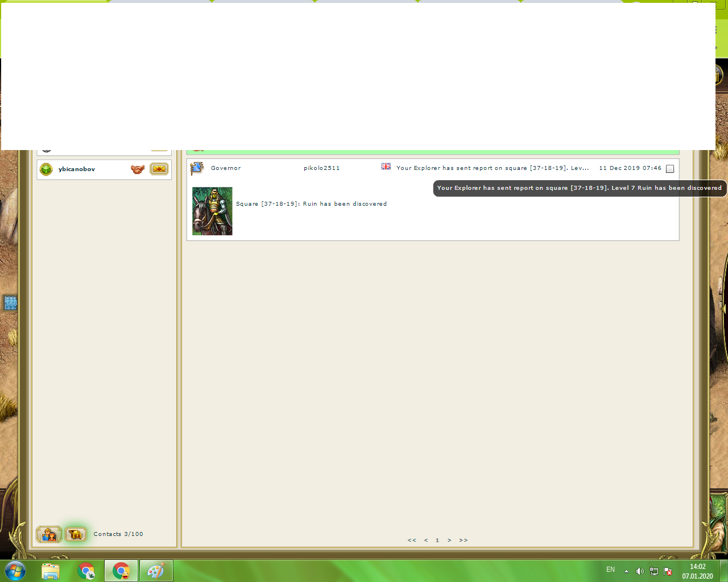Screen dimensions: 728x582
Task: Open the Paint app from the taskbar
Action: coord(155,571)
